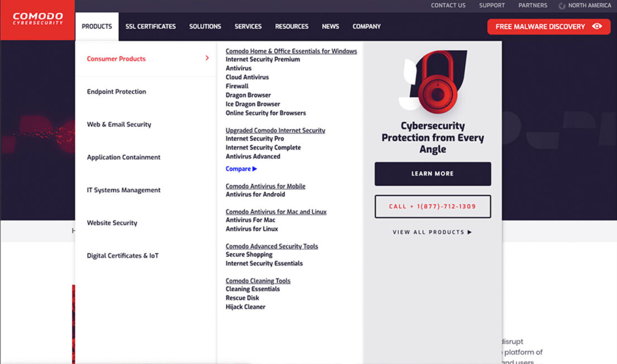Open the Internet Security Complete link

pyautogui.click(x=263, y=147)
